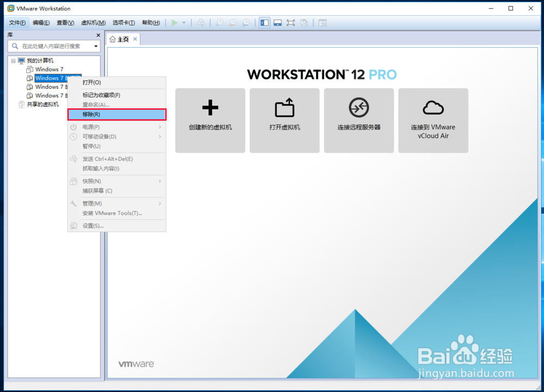Expand the 电源(P) submenu

(x=116, y=127)
